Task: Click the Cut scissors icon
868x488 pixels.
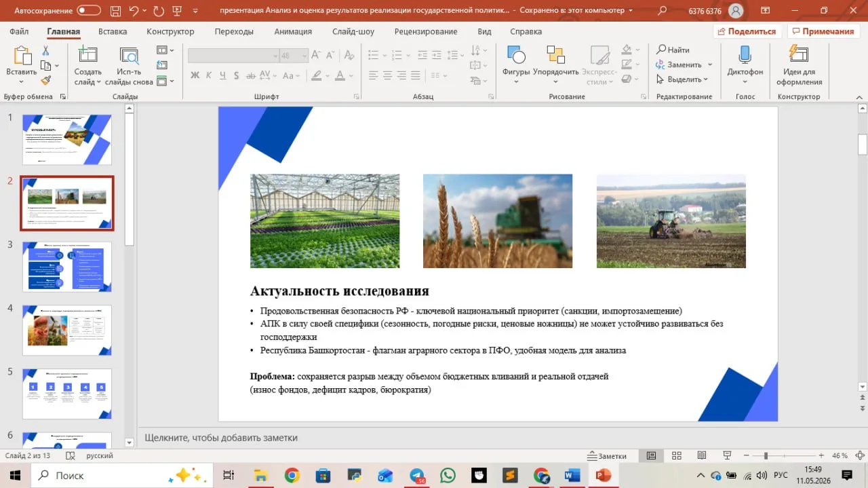Action: coord(46,51)
